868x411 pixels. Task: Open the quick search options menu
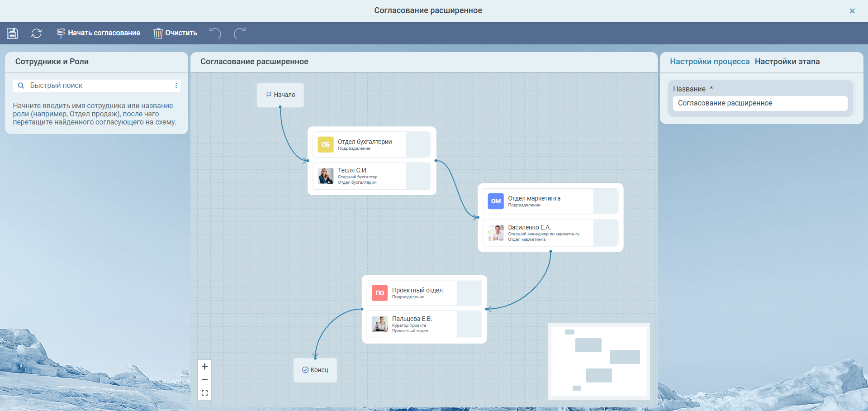[x=176, y=86]
